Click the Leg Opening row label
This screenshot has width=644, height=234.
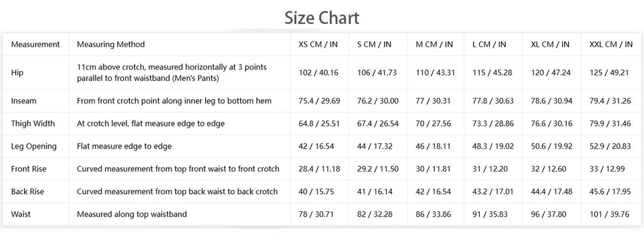[33, 146]
